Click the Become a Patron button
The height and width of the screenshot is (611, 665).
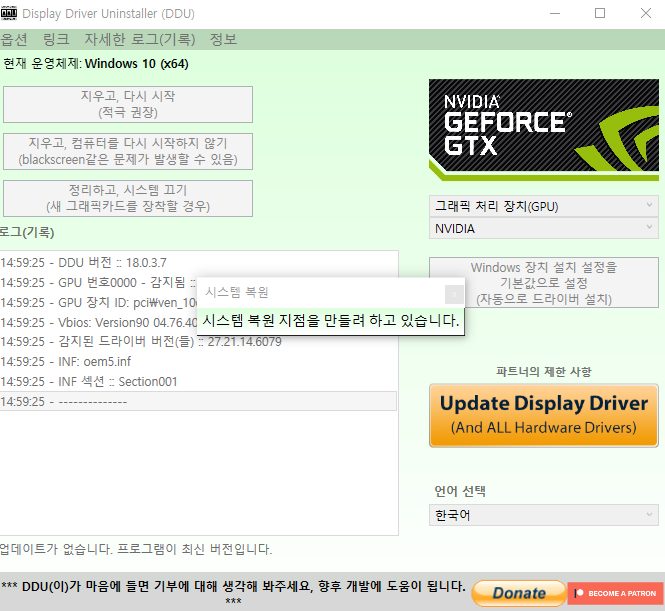coord(615,593)
